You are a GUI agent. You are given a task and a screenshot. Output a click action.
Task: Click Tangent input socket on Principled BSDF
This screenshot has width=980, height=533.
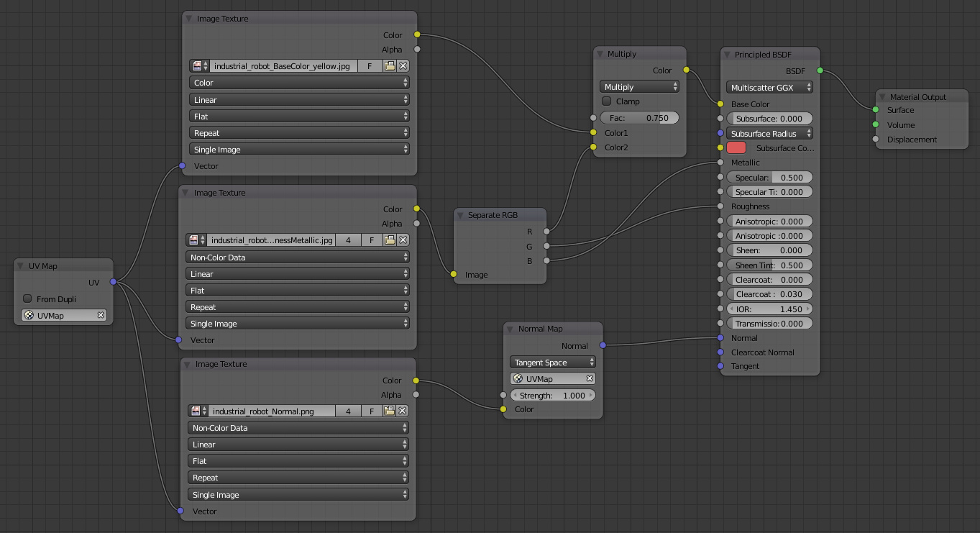[720, 366]
